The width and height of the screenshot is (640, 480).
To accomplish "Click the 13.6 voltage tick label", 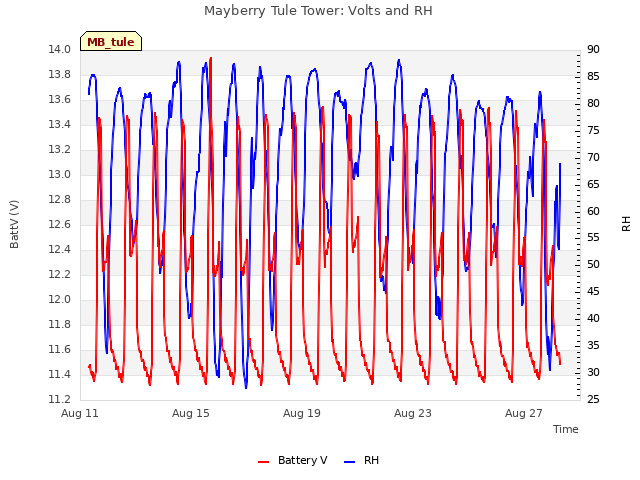I will pyautogui.click(x=60, y=99).
